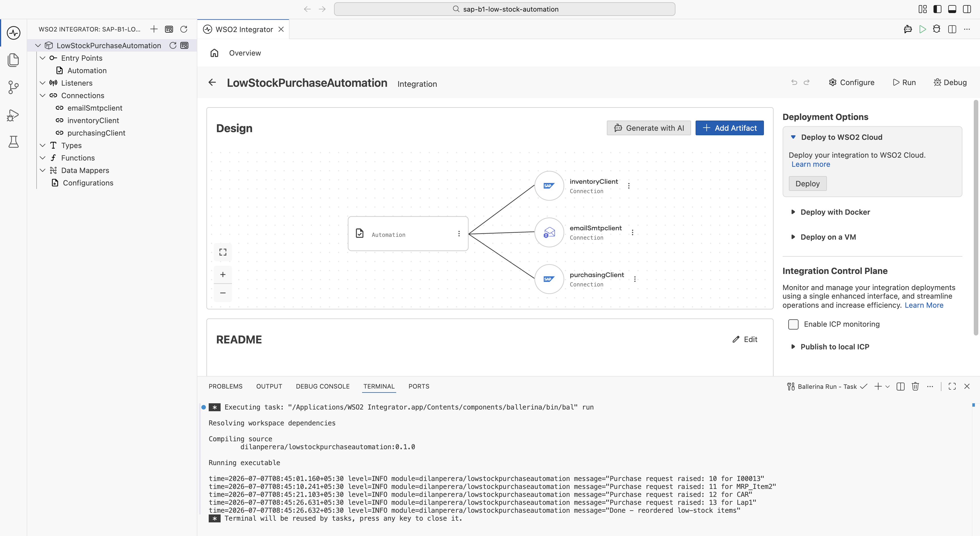
Task: Kill terminal with trash icon
Action: tap(915, 386)
